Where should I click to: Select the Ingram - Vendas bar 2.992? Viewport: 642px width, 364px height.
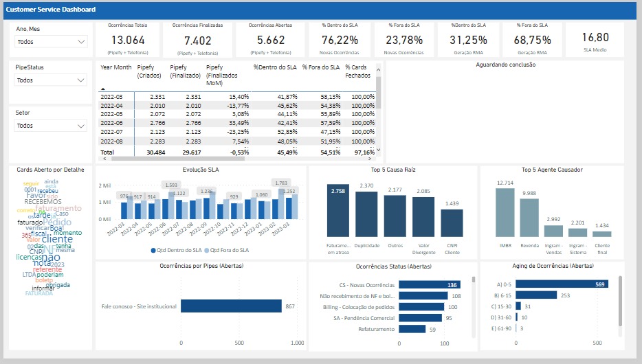click(x=553, y=231)
